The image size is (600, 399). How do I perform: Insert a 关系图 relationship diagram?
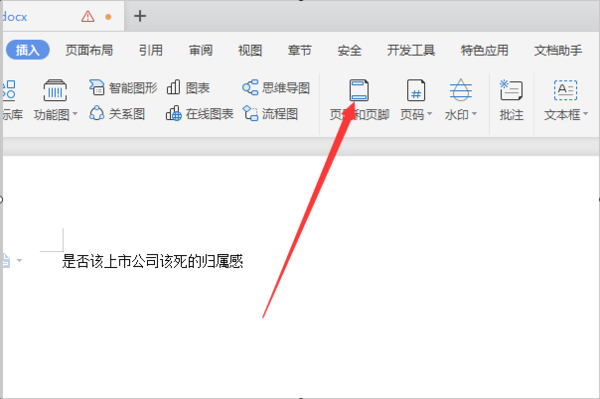point(117,114)
